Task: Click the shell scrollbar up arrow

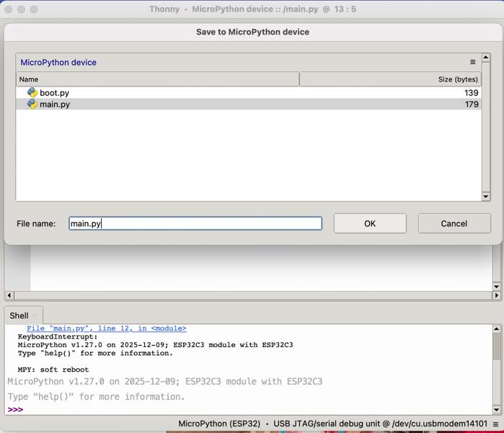Action: pos(496,329)
